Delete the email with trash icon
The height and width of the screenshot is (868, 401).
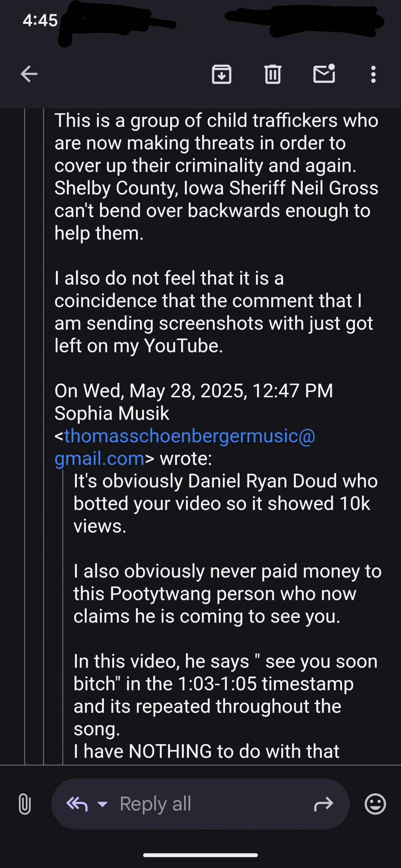272,74
